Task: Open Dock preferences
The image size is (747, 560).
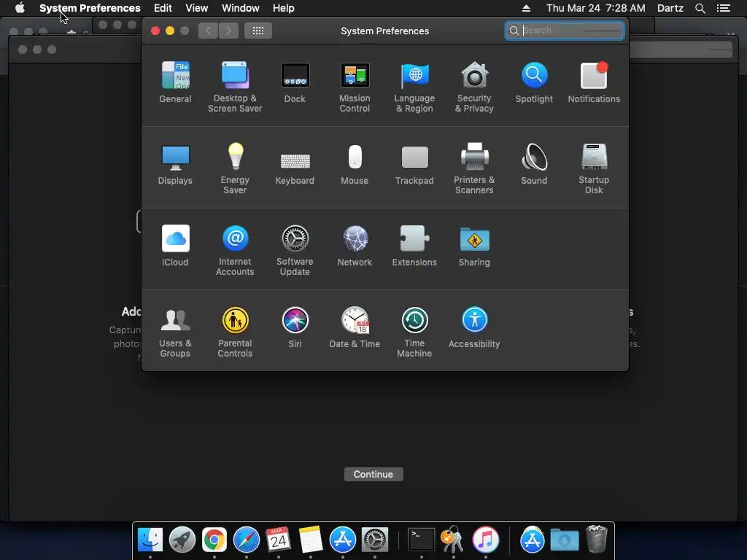Action: tap(295, 82)
